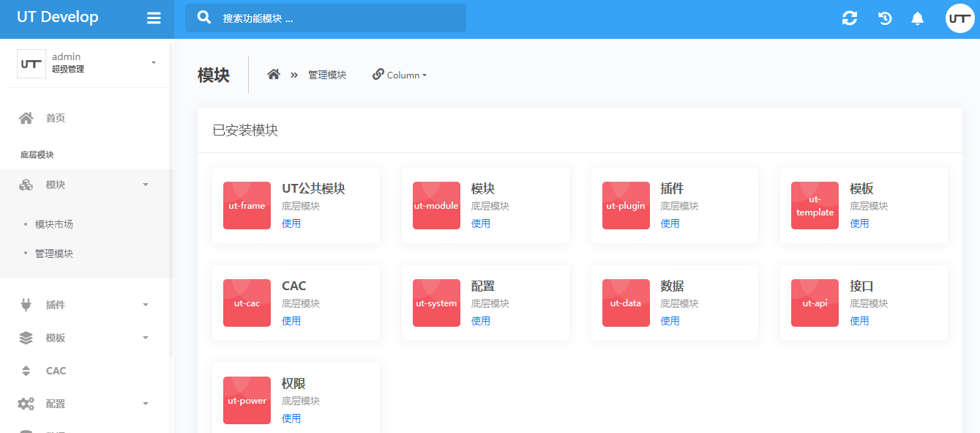Select 管理模块 in the sidebar
Image resolution: width=980 pixels, height=433 pixels.
click(54, 253)
